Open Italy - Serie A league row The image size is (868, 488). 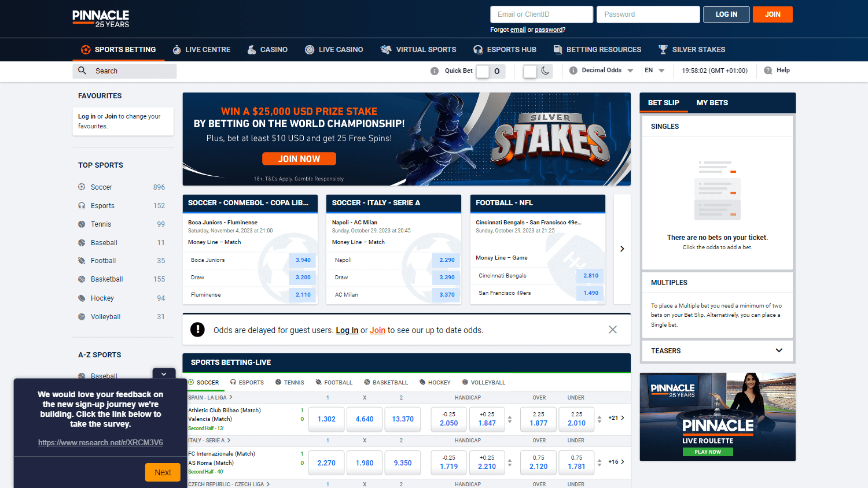coord(210,441)
